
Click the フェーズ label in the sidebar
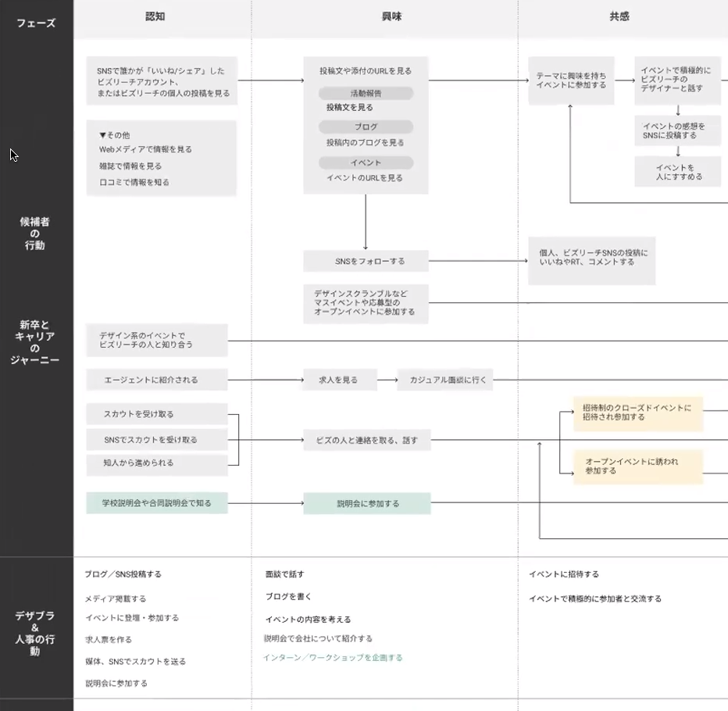36,23
